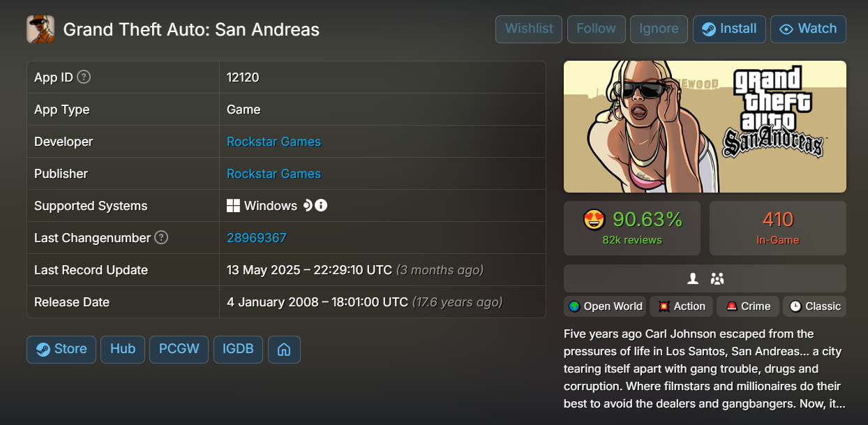This screenshot has height=425, width=868.
Task: Select the Crime tag
Action: point(749,306)
